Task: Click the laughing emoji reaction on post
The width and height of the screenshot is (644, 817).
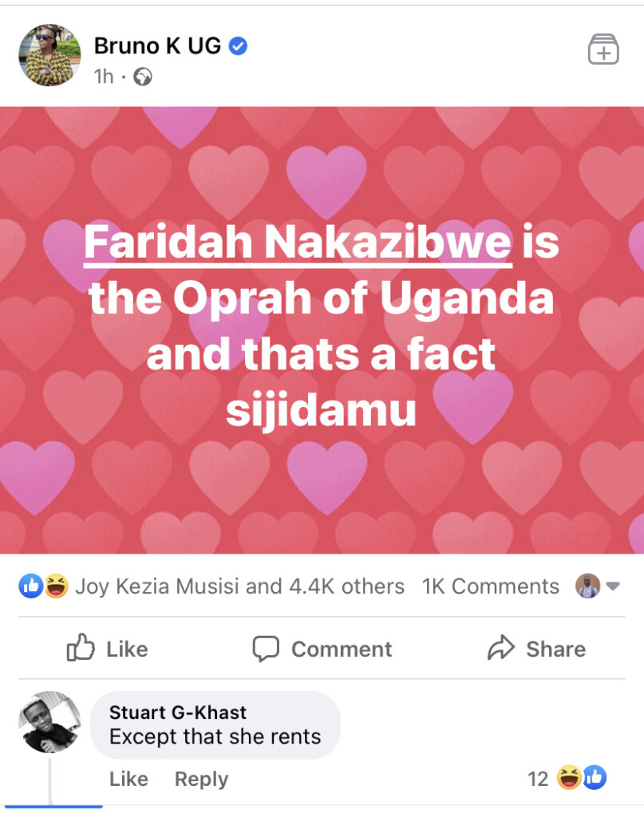Action: tap(57, 586)
